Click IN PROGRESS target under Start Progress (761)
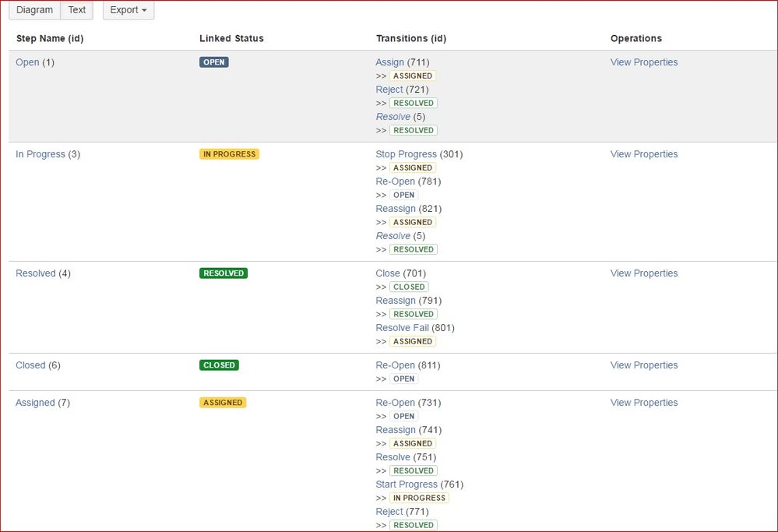 (419, 497)
